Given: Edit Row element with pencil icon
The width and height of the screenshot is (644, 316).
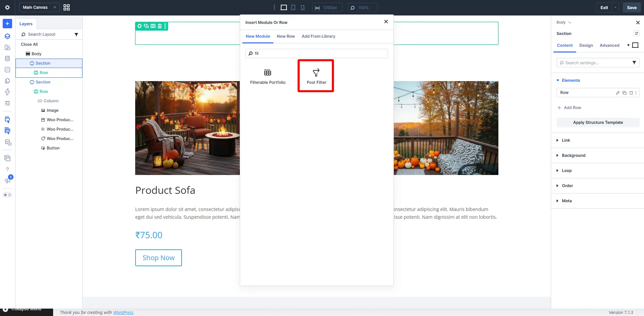Looking at the screenshot, I should [x=618, y=93].
